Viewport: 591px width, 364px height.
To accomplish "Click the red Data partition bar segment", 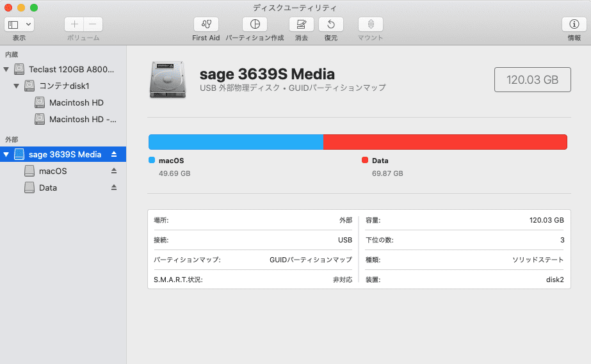I will pos(445,142).
